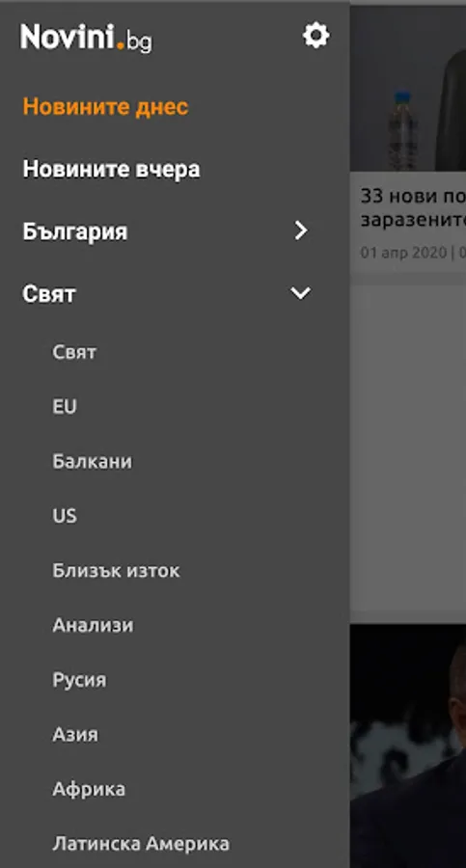Open the Свят subcategory
466x868 pixels.
(74, 352)
